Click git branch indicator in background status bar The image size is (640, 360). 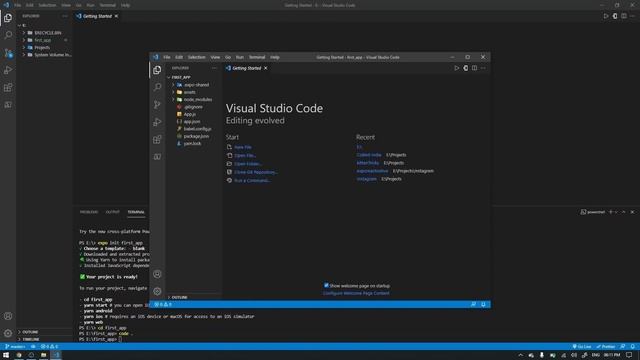(x=15, y=347)
